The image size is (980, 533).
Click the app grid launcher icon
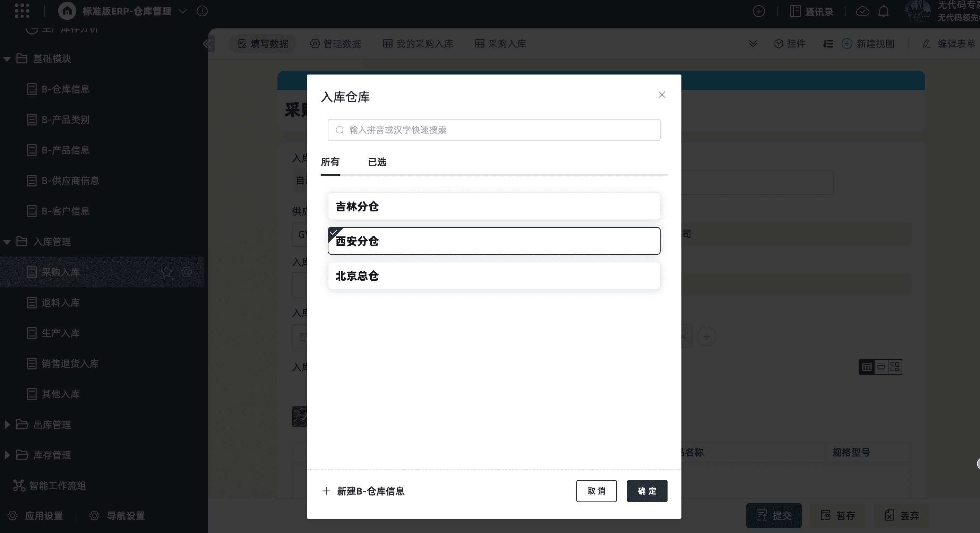22,11
